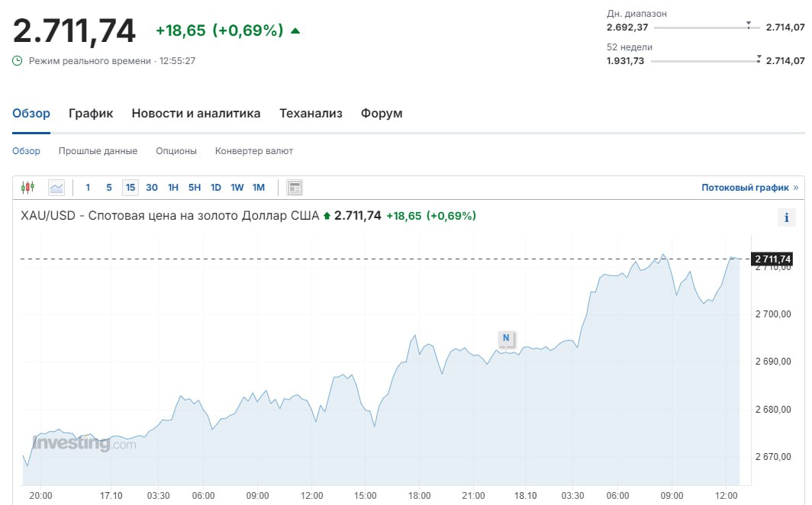Select the 1-minute interval
Viewport: 812px width, 505px height.
point(88,188)
